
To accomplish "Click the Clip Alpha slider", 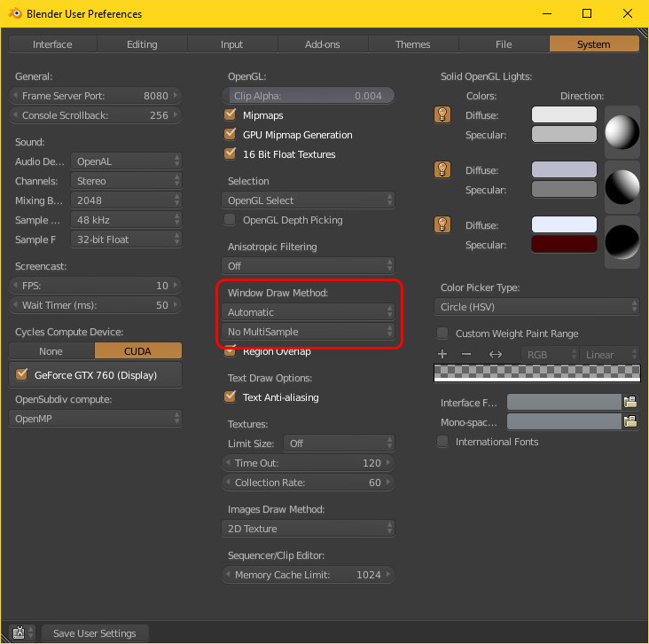I will [x=308, y=95].
